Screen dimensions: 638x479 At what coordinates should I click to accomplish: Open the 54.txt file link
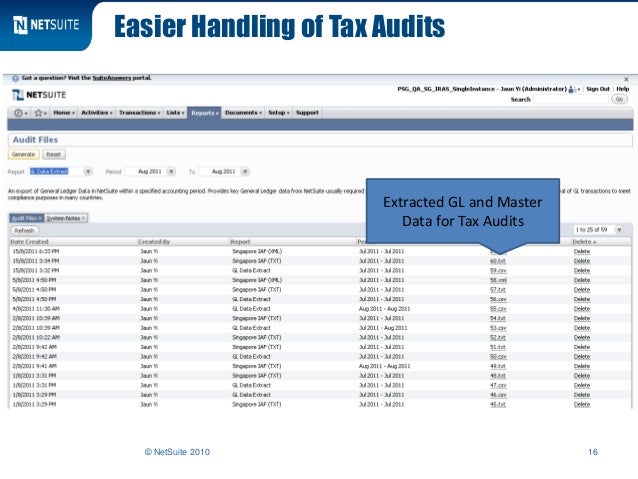pos(498,318)
